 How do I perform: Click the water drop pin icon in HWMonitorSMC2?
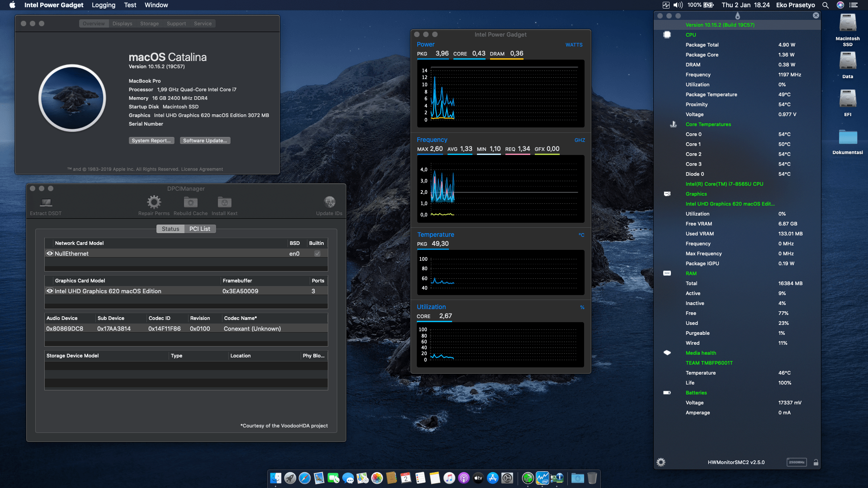point(738,16)
